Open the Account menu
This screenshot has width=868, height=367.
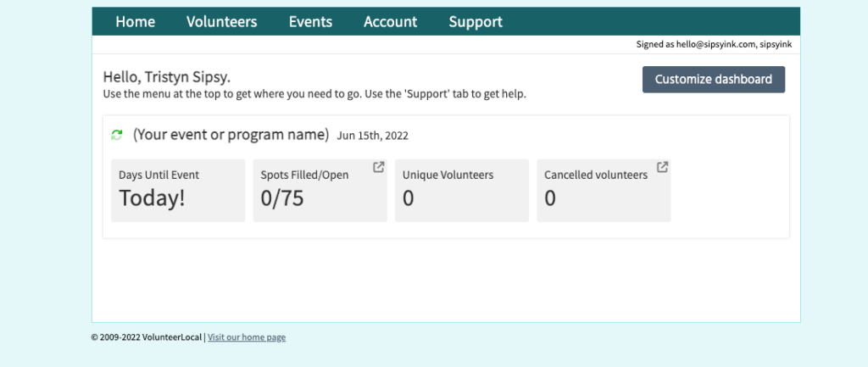(390, 21)
